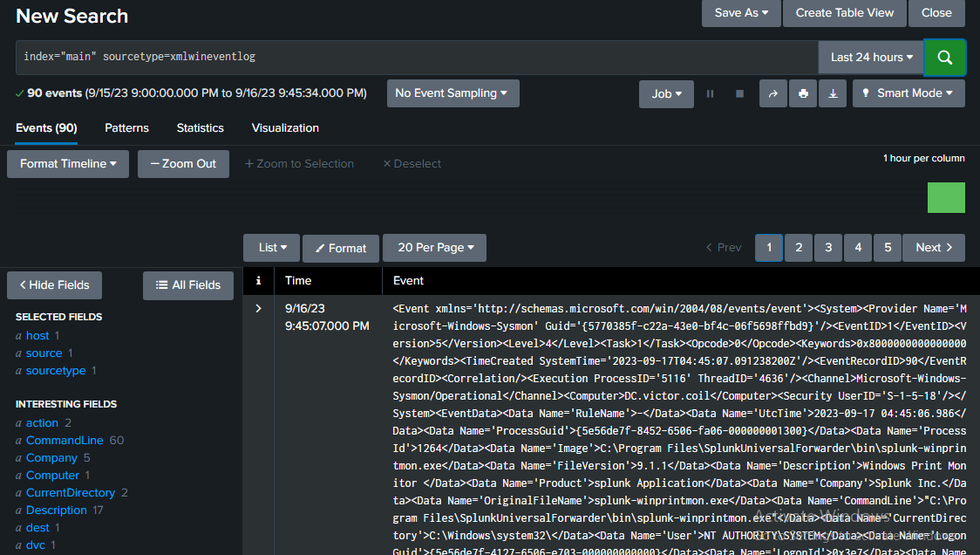Viewport: 980px width, 555px height.
Task: Stop the search job
Action: point(738,93)
